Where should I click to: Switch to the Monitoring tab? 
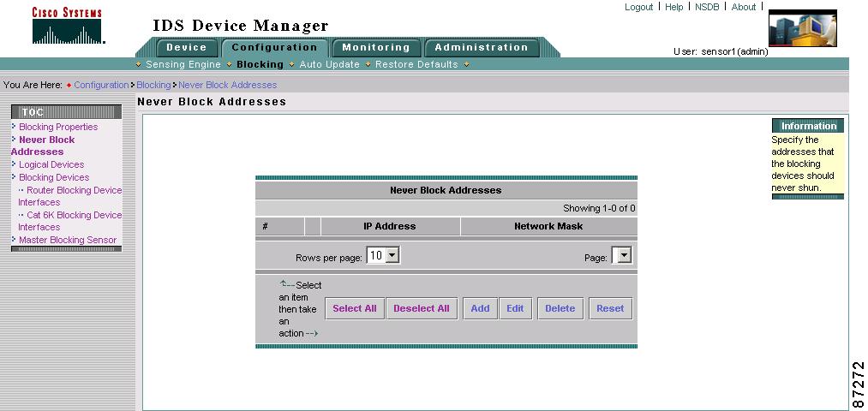pos(376,48)
